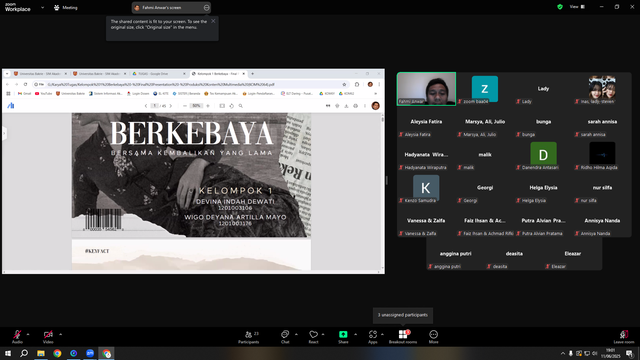
Task: Click the Helga Elysia participant tile
Action: point(543,188)
